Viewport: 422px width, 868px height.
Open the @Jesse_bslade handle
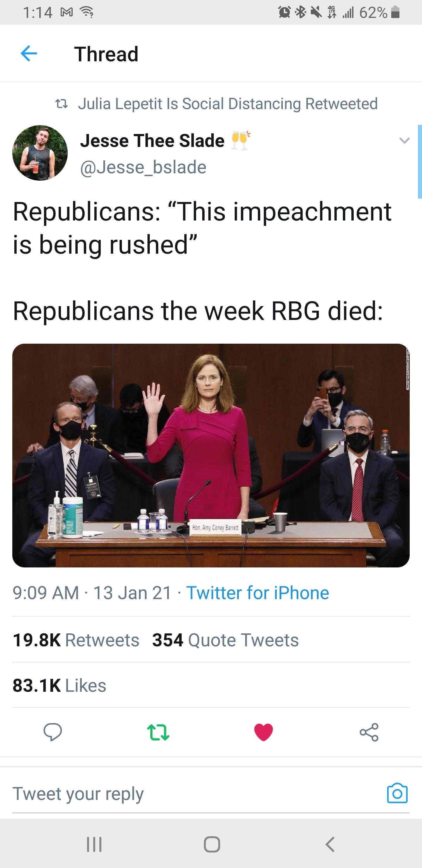coord(143,167)
